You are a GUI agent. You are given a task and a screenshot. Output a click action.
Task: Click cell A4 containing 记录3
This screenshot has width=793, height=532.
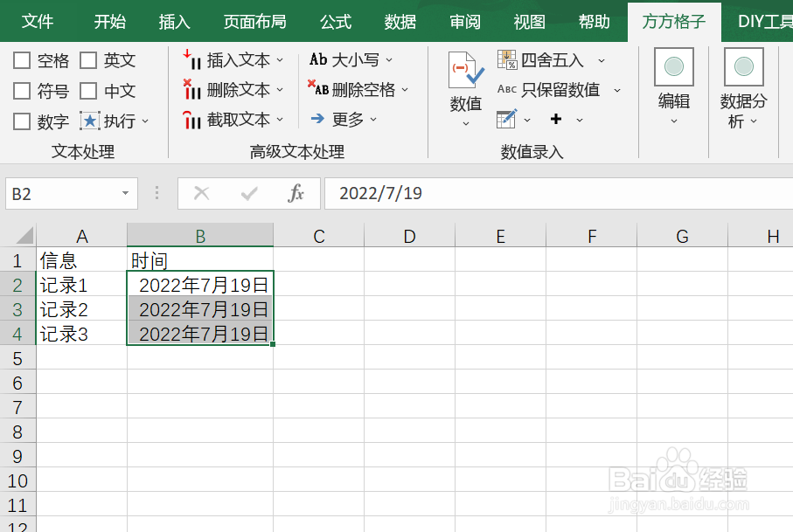[81, 334]
